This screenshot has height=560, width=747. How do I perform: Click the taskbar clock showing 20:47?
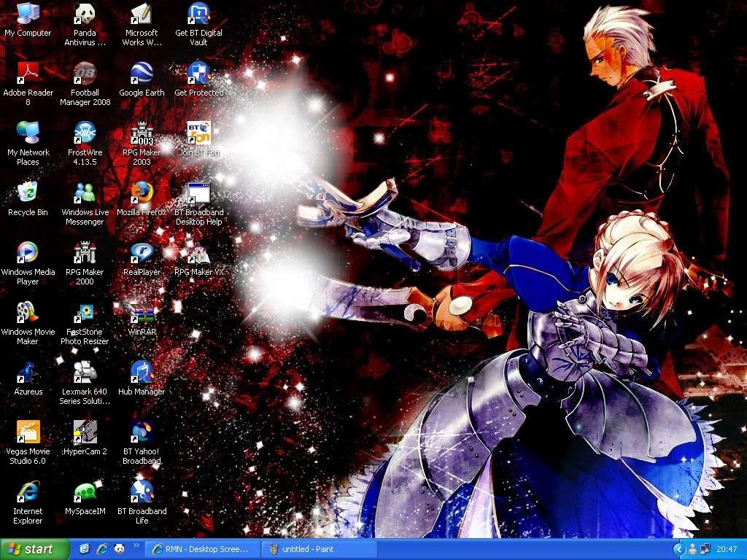727,549
